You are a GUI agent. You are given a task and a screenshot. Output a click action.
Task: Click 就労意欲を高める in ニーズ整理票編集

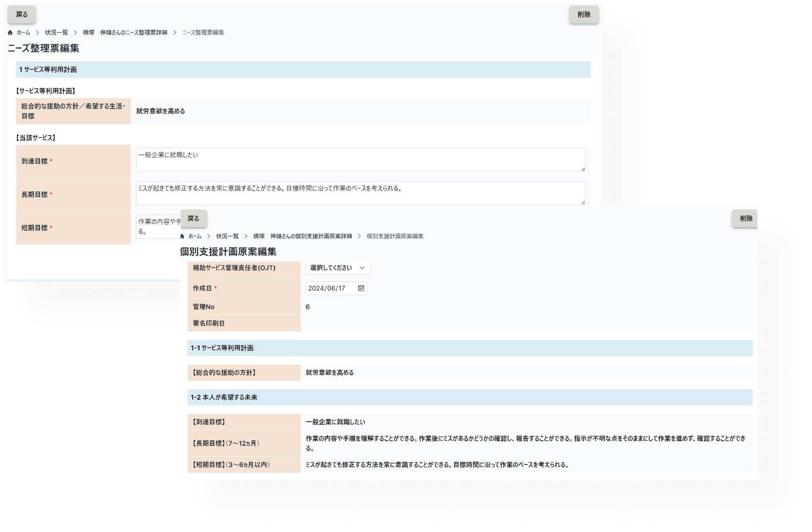[x=160, y=111]
